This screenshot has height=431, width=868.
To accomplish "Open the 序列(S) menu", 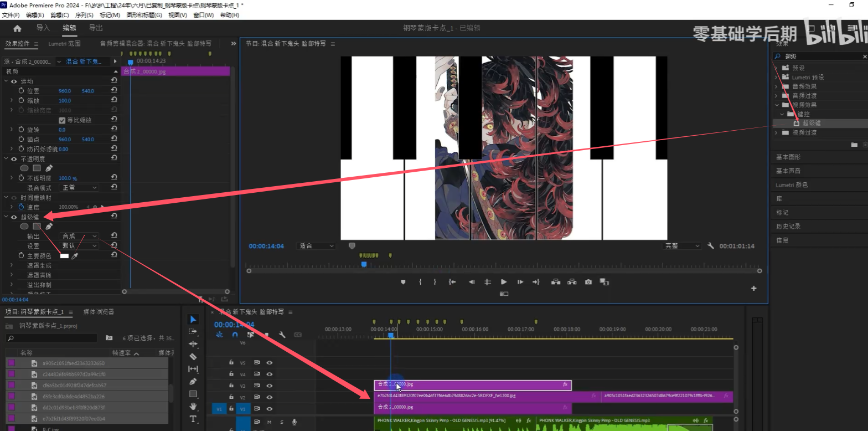I will coord(84,15).
